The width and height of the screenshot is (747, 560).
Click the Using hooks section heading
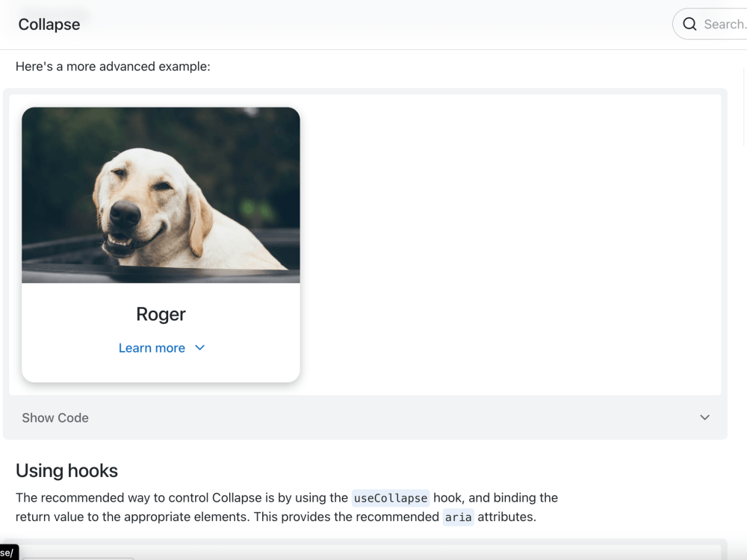coord(66,470)
